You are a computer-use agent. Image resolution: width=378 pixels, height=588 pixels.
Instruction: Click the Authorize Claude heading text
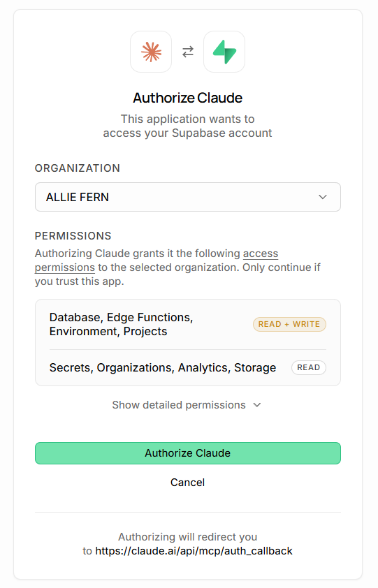[x=188, y=98]
